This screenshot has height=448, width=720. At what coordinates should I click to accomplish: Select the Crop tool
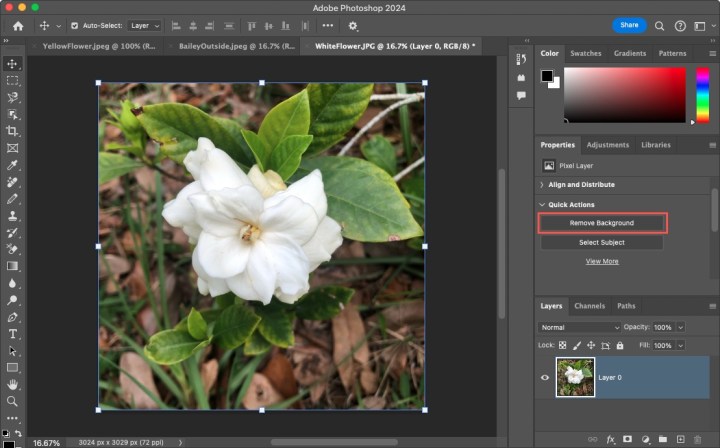point(12,131)
